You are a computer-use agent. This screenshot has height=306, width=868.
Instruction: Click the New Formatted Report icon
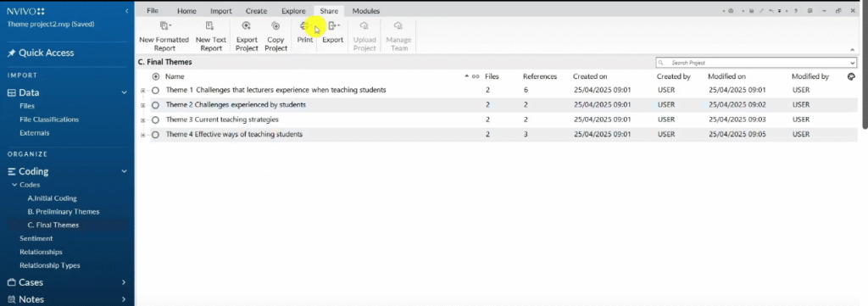click(165, 25)
